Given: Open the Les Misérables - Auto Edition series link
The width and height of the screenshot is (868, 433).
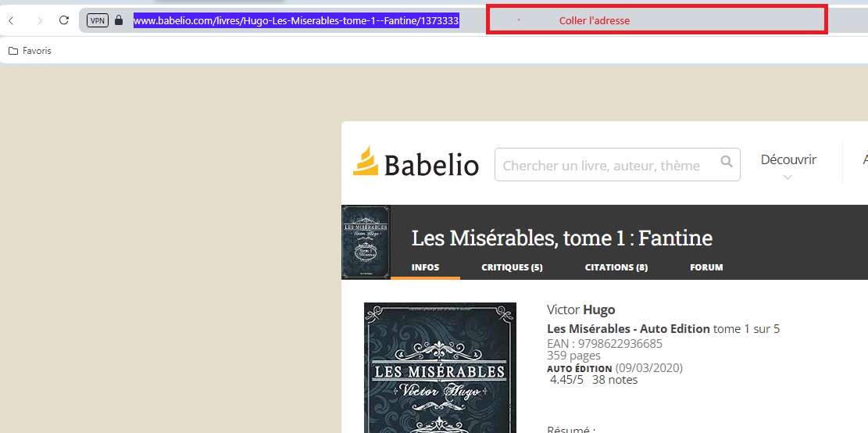Looking at the screenshot, I should tap(628, 329).
